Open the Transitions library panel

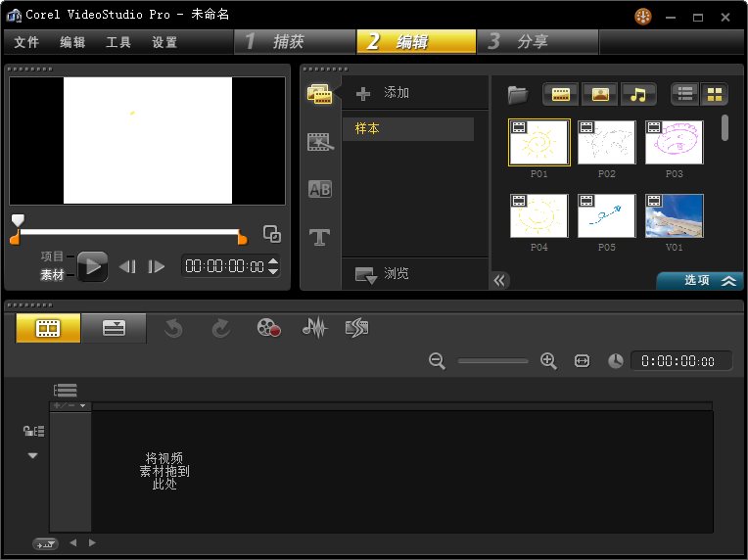(x=319, y=142)
